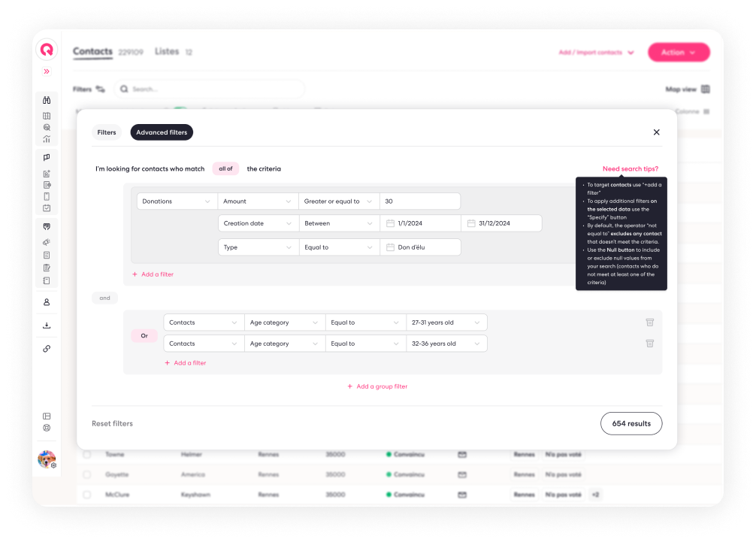Open the Type field dropdown

point(259,247)
